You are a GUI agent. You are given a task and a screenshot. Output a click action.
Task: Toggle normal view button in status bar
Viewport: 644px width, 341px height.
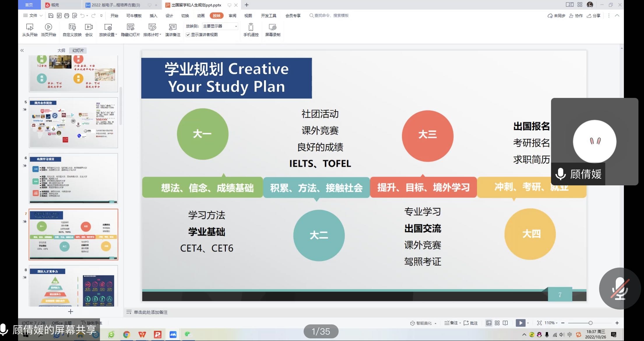pyautogui.click(x=489, y=323)
